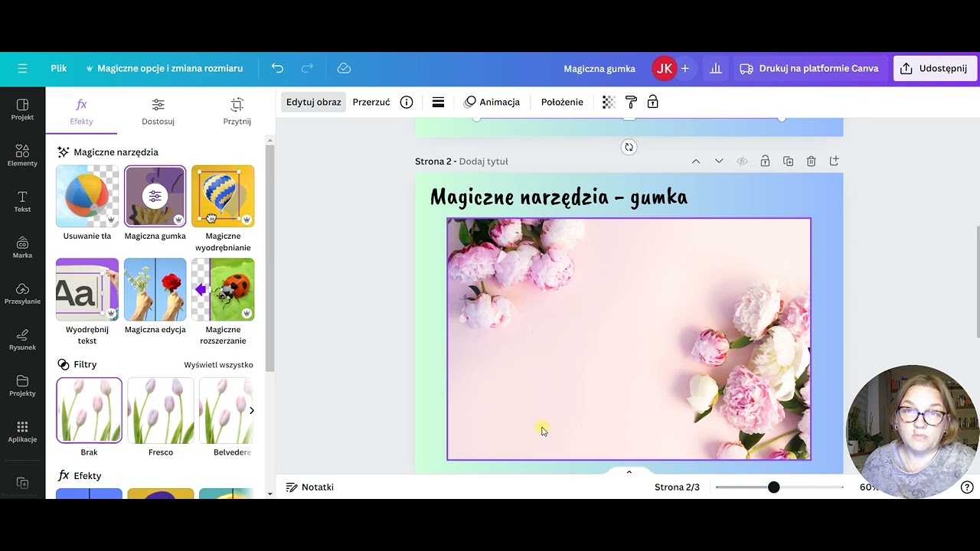This screenshot has width=980, height=551.
Task: Open the Rysunek drawing panel
Action: click(x=22, y=339)
